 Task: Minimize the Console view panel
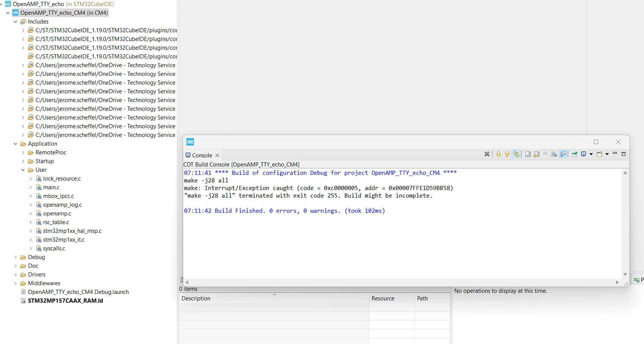coord(615,153)
